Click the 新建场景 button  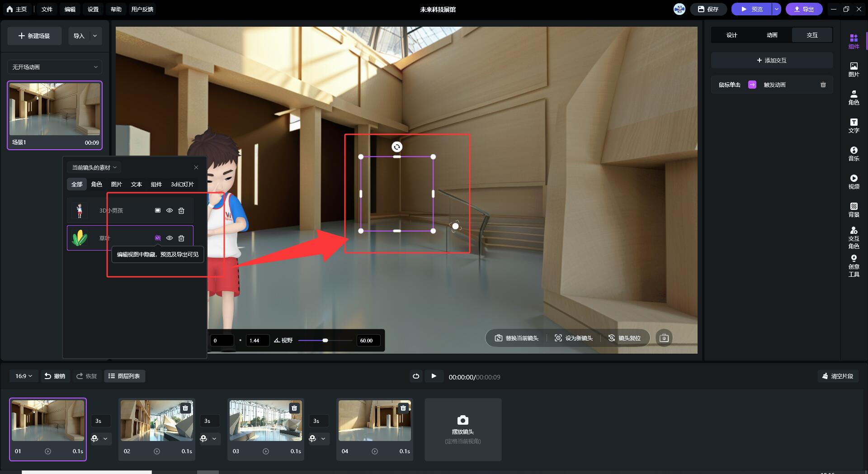34,36
